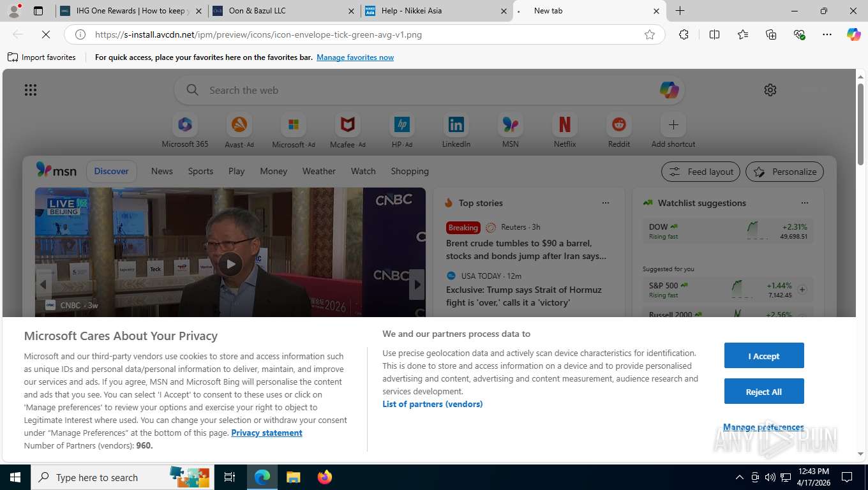The height and width of the screenshot is (490, 868).
Task: Open a new tab with plus button
Action: click(680, 11)
